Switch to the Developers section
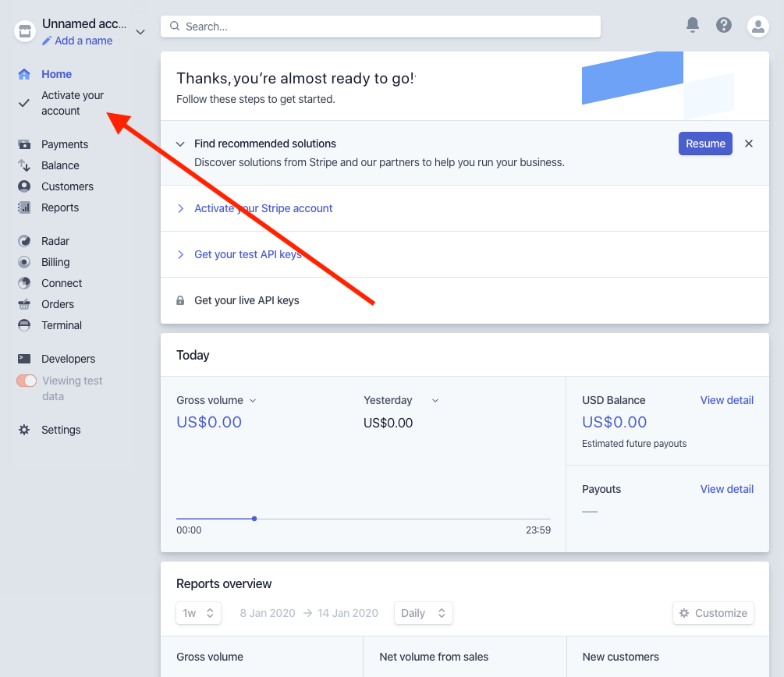Screen dimensions: 784x677 click(x=68, y=359)
